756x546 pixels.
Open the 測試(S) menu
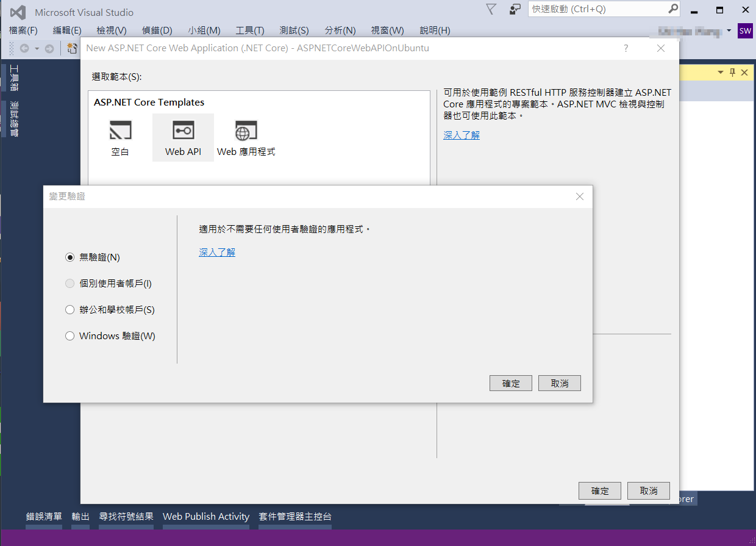click(294, 31)
